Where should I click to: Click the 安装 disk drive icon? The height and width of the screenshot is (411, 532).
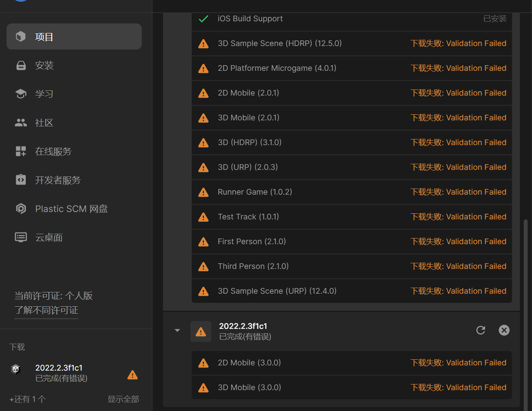[21, 66]
